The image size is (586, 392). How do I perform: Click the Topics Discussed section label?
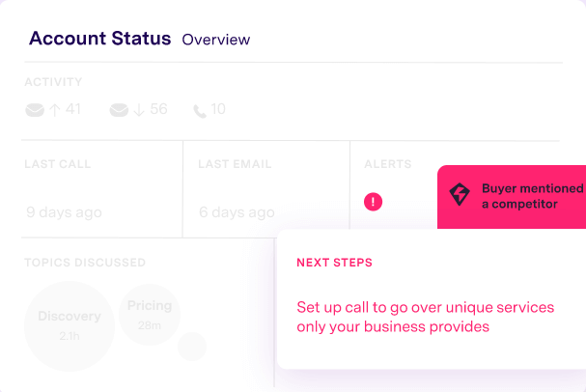point(85,263)
